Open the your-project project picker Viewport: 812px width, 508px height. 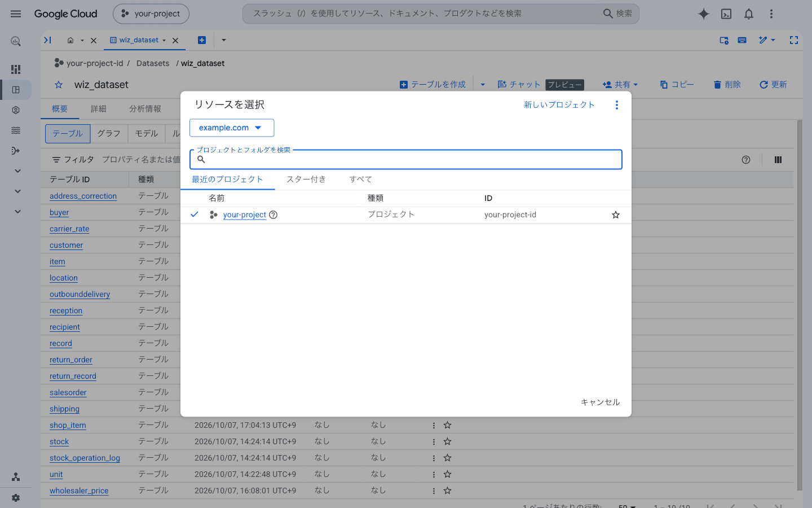[151, 14]
